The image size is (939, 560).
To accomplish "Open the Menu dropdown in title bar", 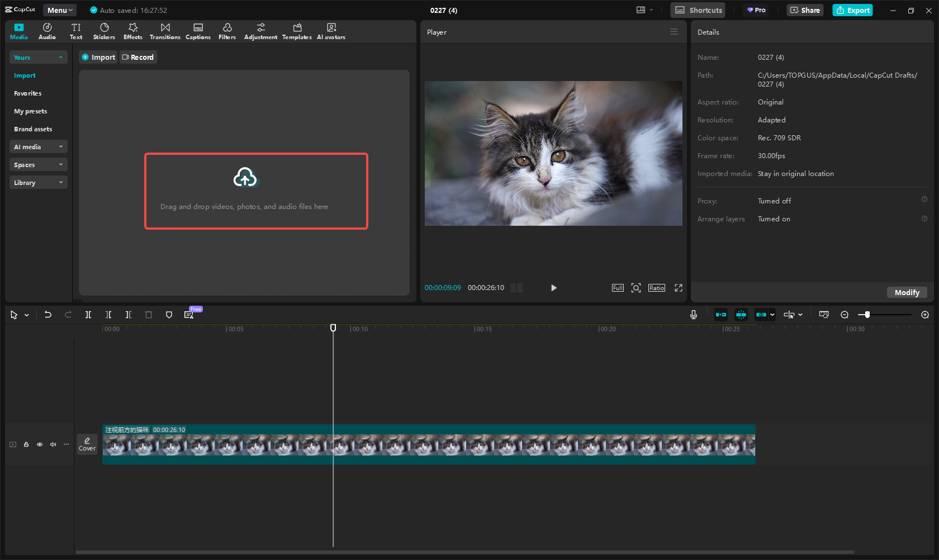I will (x=60, y=10).
